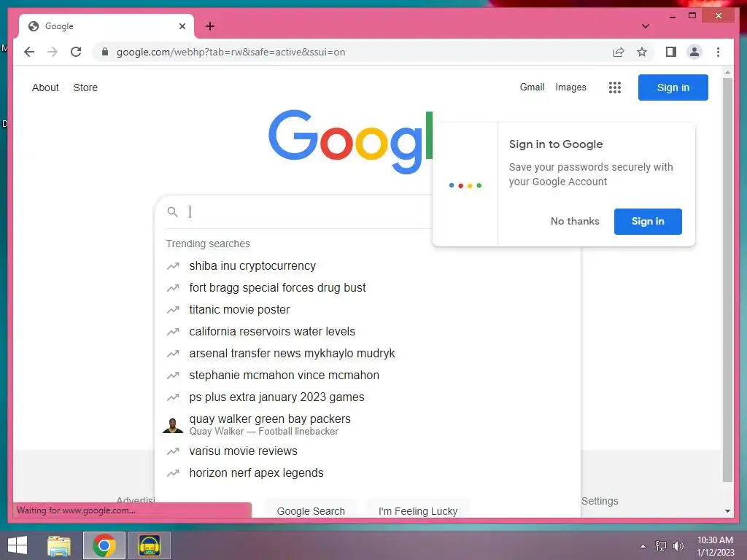Click the address bar URL
747x560 pixels.
tap(231, 52)
